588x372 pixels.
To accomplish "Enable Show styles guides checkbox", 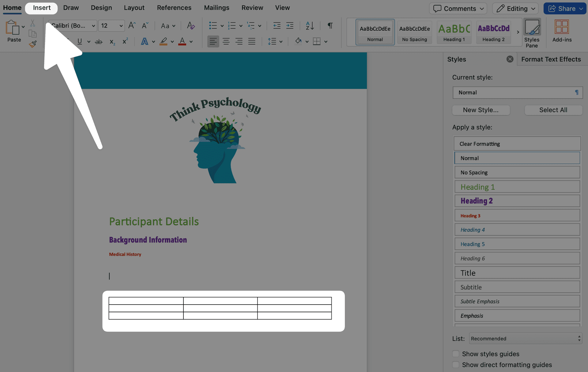I will pos(456,354).
